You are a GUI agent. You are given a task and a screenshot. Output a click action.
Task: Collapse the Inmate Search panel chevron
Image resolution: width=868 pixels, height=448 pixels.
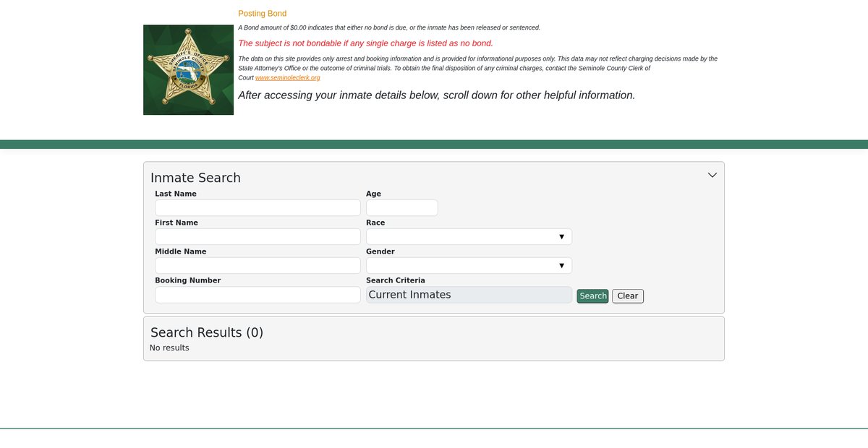click(x=712, y=175)
